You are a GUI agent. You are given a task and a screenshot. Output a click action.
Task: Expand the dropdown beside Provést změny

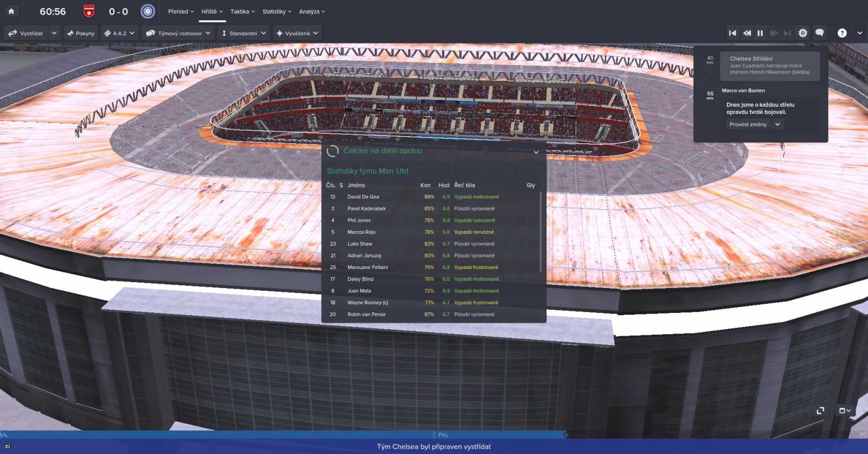click(x=777, y=124)
